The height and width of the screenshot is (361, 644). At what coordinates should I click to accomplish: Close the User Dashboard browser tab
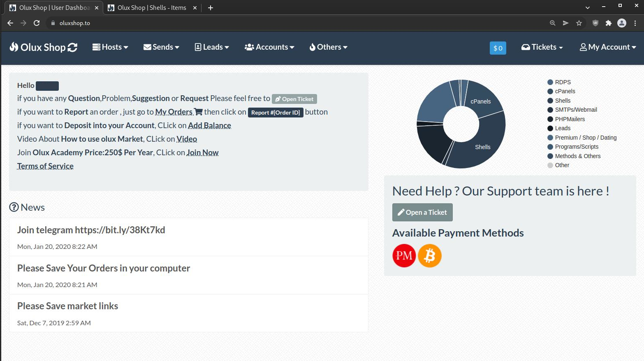coord(97,8)
